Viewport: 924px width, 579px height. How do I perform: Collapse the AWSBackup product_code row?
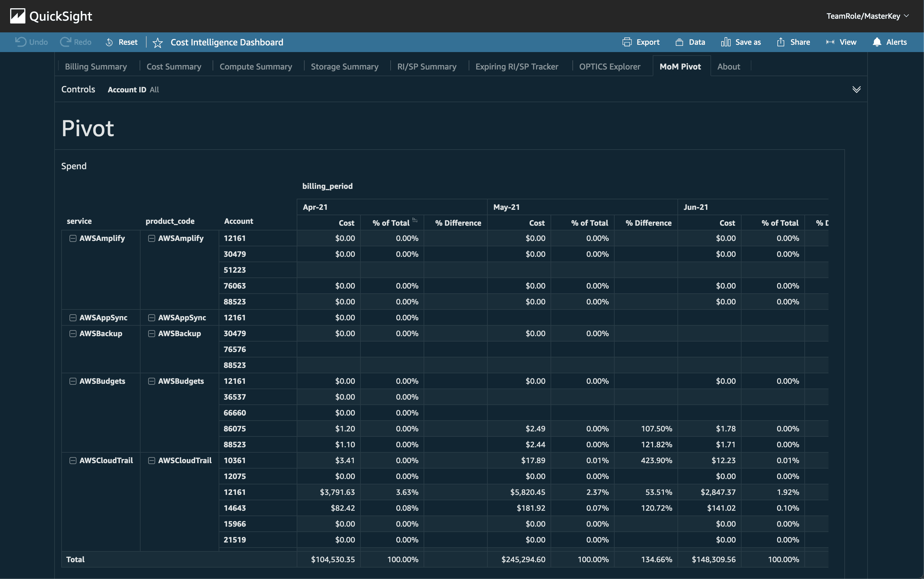point(152,334)
